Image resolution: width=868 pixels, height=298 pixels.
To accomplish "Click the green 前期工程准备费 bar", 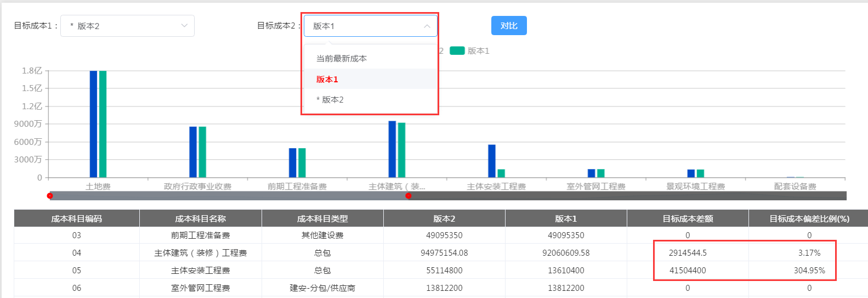I will pos(302,163).
